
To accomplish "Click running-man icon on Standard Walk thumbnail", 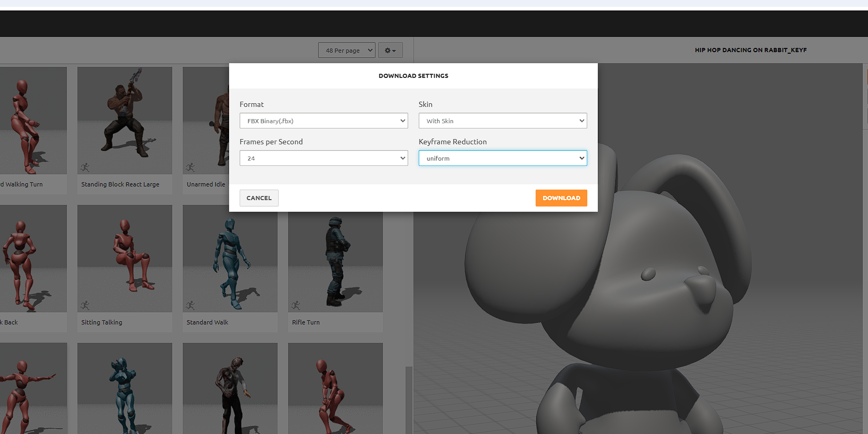I will pyautogui.click(x=190, y=305).
